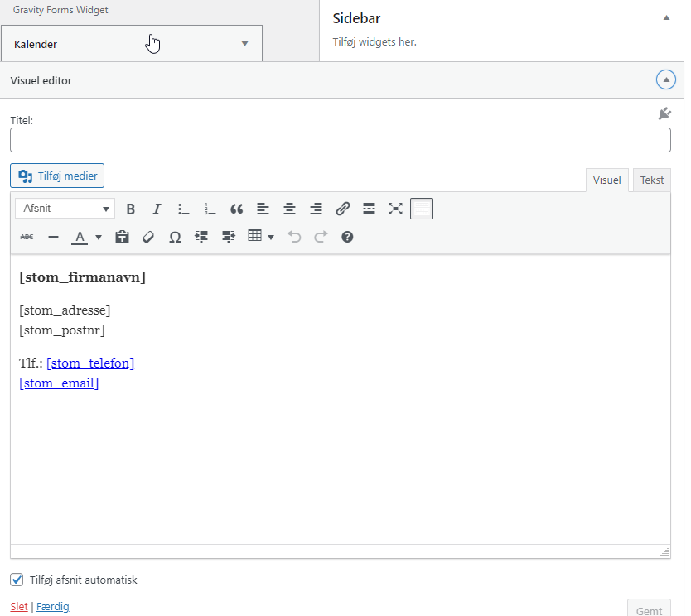Open the keyboard shortcuts help icon
Viewport: 691px width, 616px height.
click(x=347, y=237)
